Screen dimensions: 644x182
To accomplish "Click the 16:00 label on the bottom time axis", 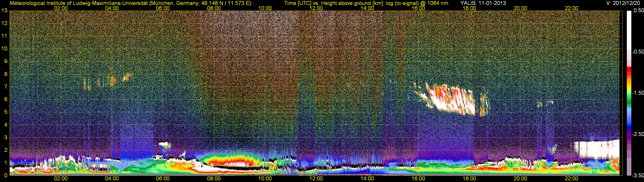I will pyautogui.click(x=418, y=179).
